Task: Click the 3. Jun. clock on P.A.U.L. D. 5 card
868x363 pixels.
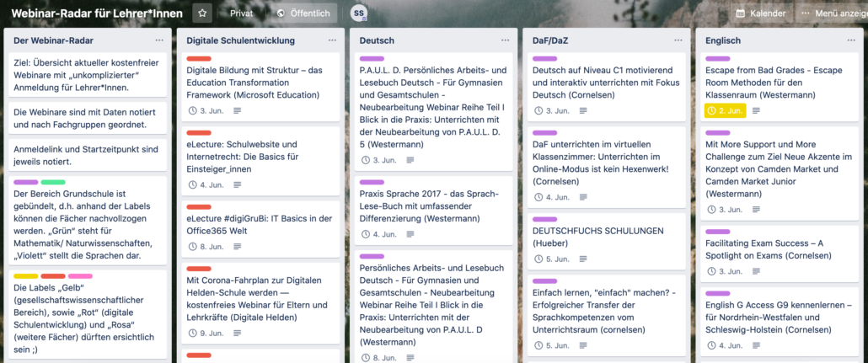Action: [366, 161]
